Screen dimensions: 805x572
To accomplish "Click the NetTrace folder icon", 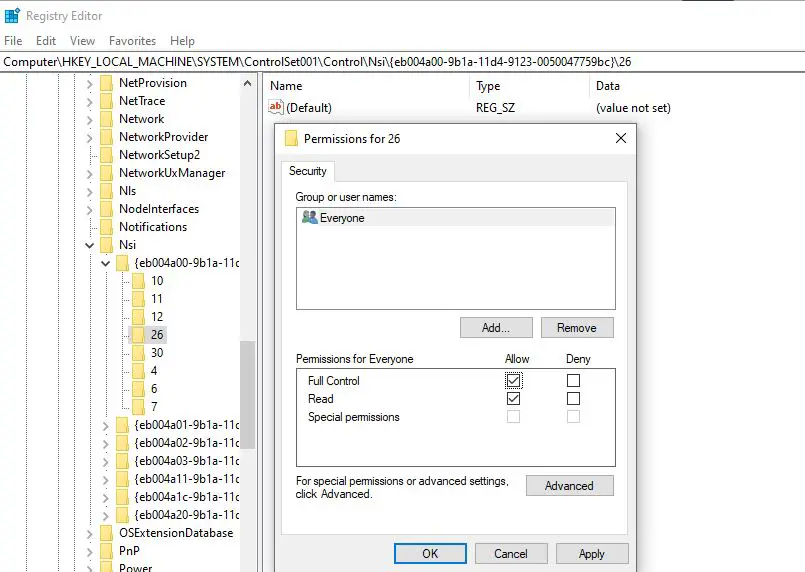I will coord(106,101).
